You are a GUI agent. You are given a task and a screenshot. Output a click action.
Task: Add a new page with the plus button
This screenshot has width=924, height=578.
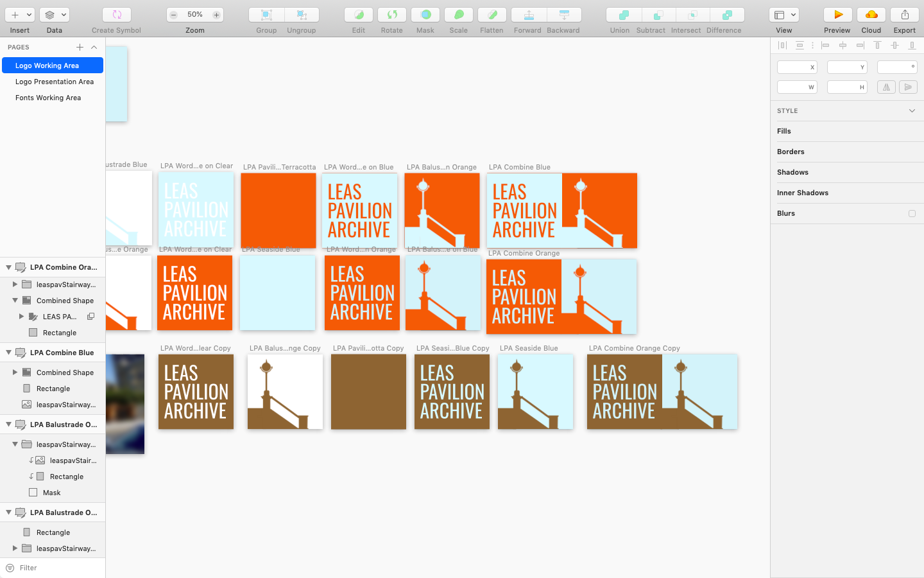click(80, 47)
